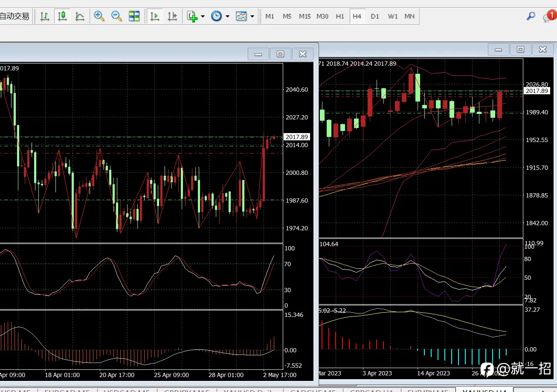Image resolution: width=557 pixels, height=392 pixels.
Task: Select the MN monthly timeframe
Action: [409, 16]
